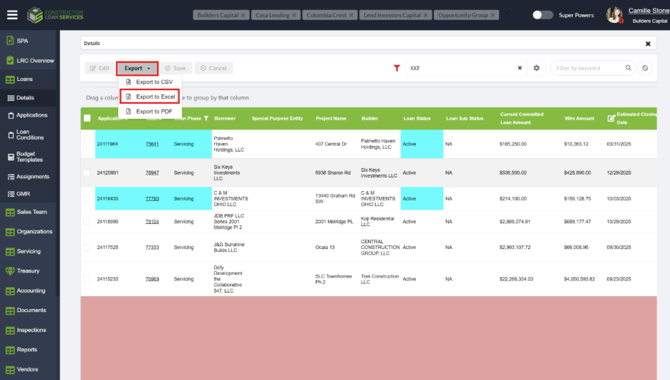Viewport: 670px width, 380px height.
Task: Open the Loan Phase column filter
Action: [206, 118]
